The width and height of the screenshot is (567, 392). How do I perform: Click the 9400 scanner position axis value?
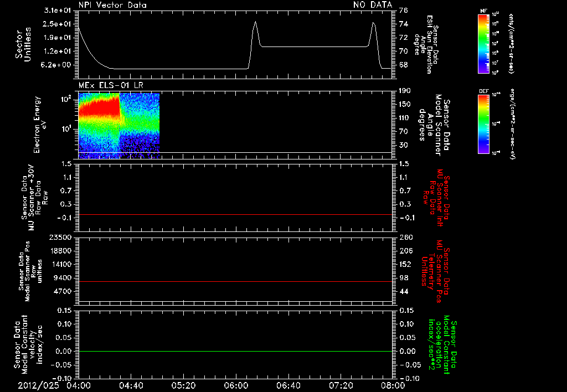[63, 278]
